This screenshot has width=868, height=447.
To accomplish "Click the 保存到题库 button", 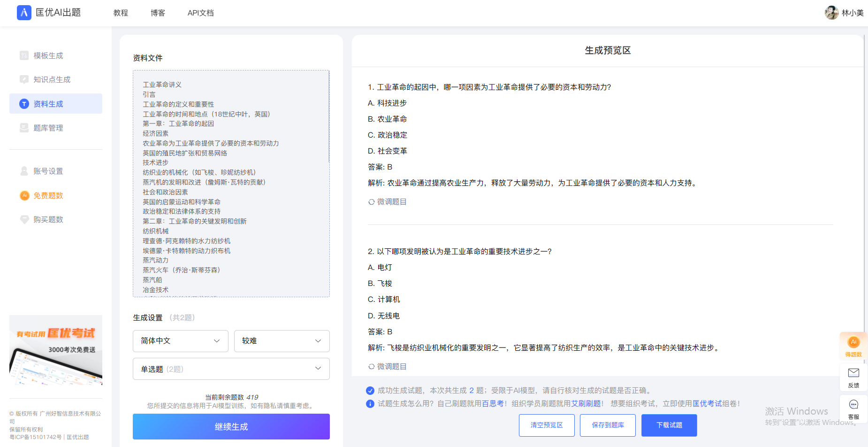I will click(x=608, y=425).
